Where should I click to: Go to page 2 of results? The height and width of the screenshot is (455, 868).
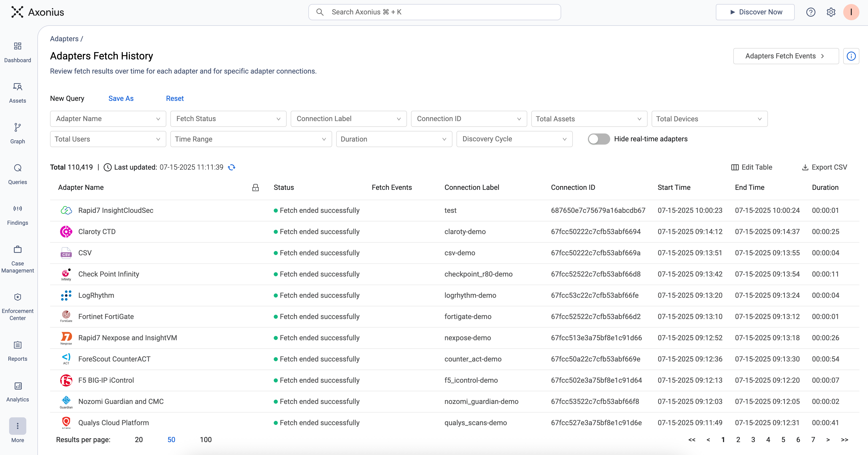tap(738, 440)
